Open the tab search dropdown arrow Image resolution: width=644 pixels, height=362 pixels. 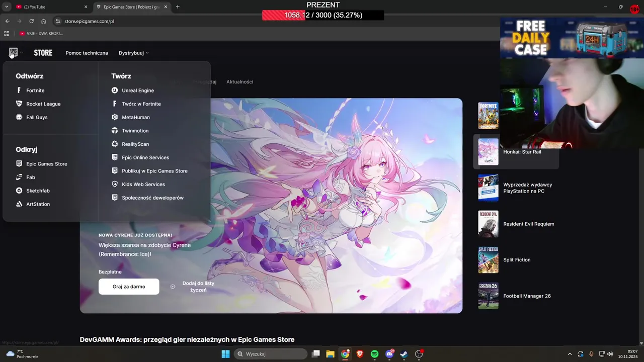[x=7, y=7]
